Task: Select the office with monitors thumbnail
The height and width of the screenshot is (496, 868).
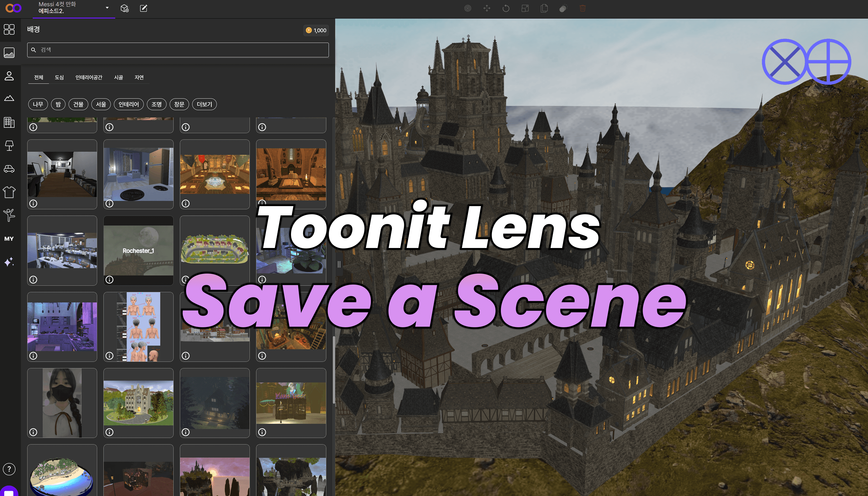Action: coord(62,250)
